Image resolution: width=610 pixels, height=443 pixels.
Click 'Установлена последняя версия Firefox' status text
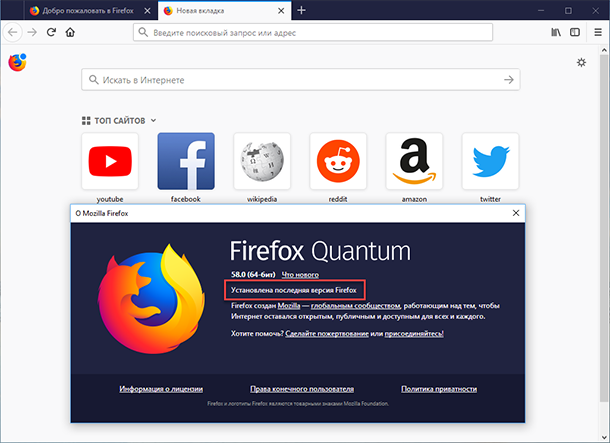pos(294,290)
